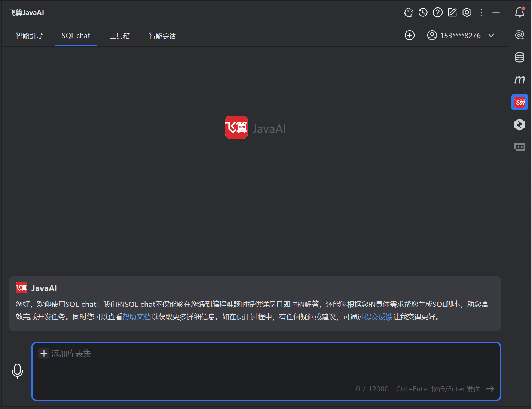532x409 pixels.
Task: Click the new conversation plus circle icon
Action: (x=410, y=35)
